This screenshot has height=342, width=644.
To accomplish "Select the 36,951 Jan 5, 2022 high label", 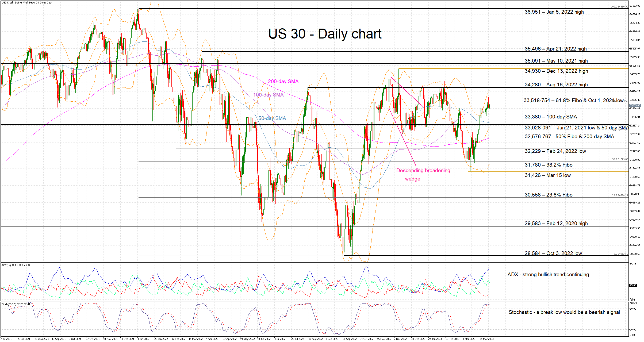I will (554, 12).
